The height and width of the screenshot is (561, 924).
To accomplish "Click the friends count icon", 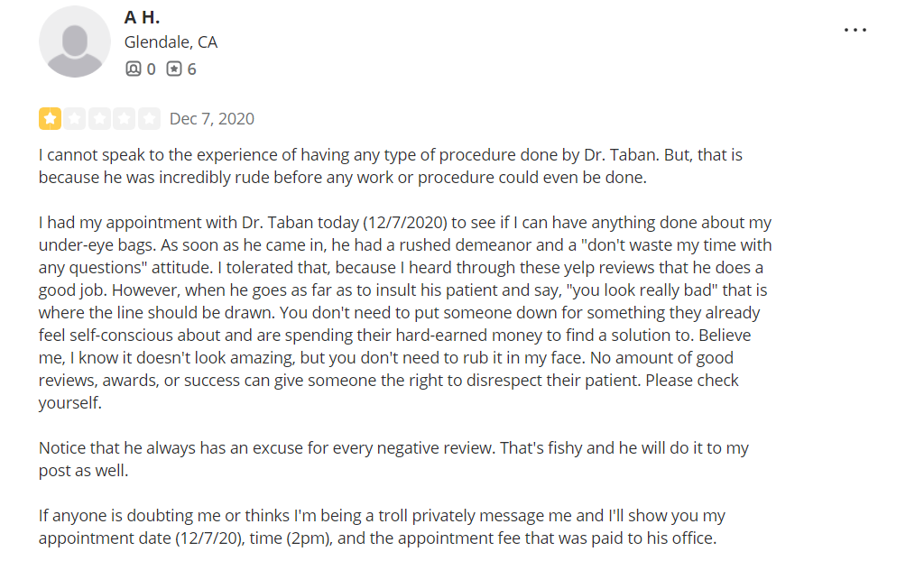I will [134, 69].
